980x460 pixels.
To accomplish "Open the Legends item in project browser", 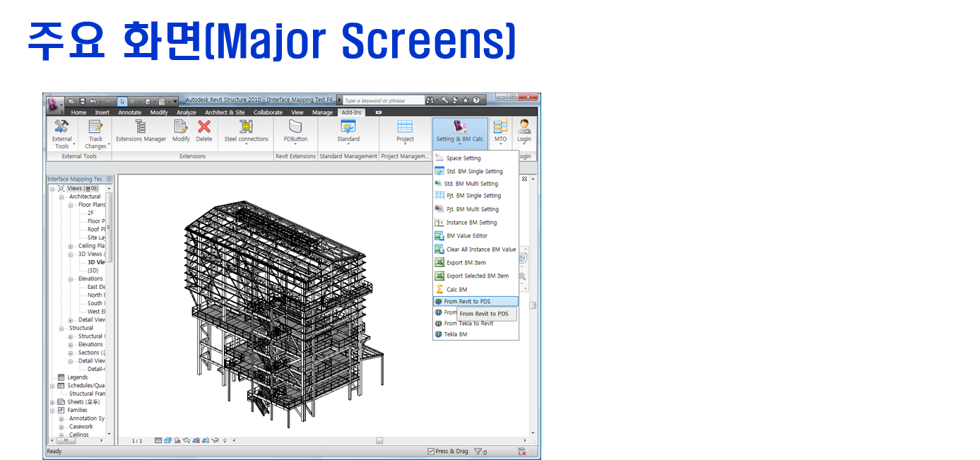I will click(77, 377).
